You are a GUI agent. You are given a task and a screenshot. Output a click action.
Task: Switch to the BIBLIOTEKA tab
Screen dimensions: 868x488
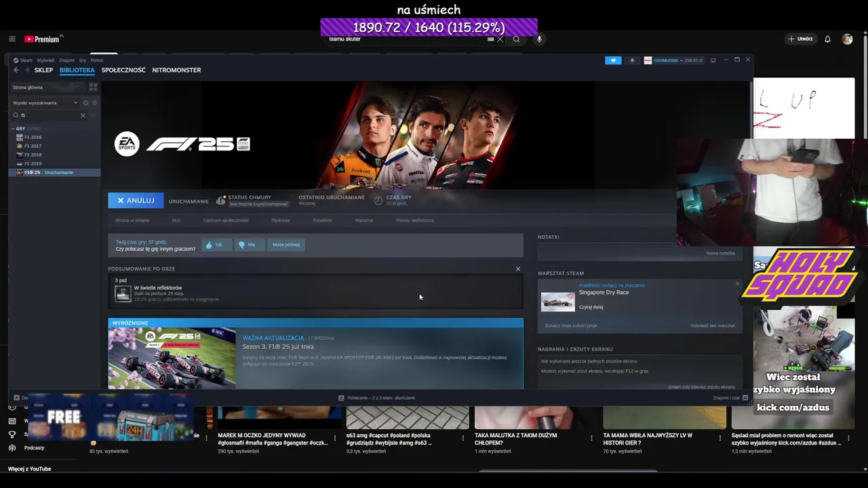77,70
